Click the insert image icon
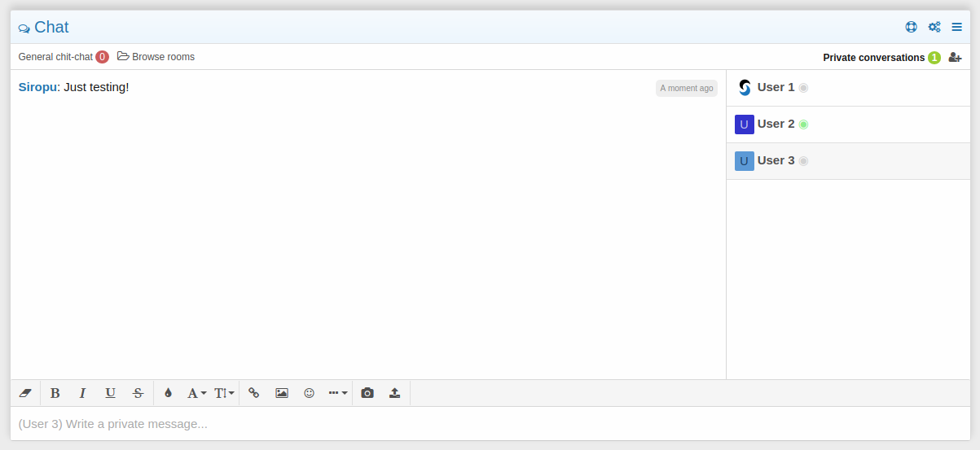The height and width of the screenshot is (450, 980). click(282, 393)
